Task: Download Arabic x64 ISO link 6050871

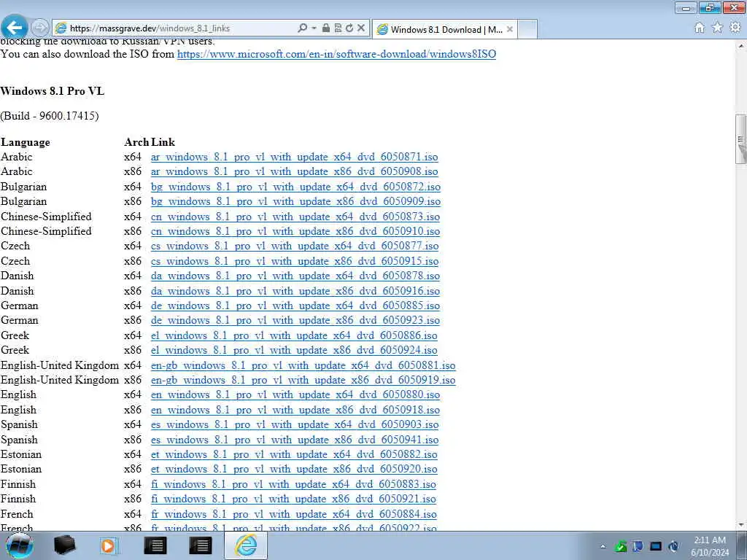Action: click(295, 157)
